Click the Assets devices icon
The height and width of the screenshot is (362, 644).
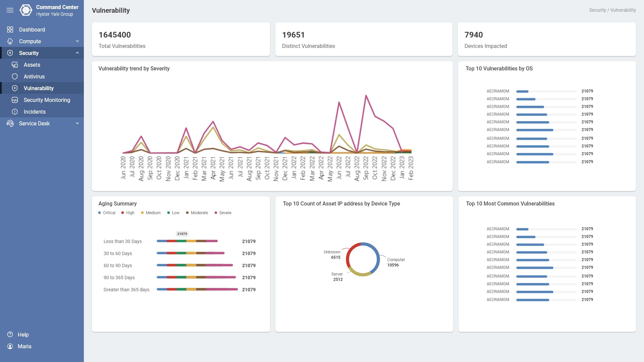point(15,65)
